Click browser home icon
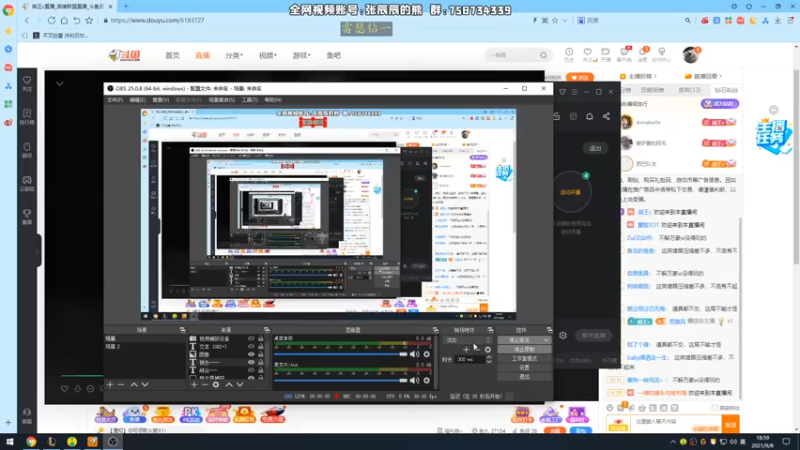 [64, 20]
